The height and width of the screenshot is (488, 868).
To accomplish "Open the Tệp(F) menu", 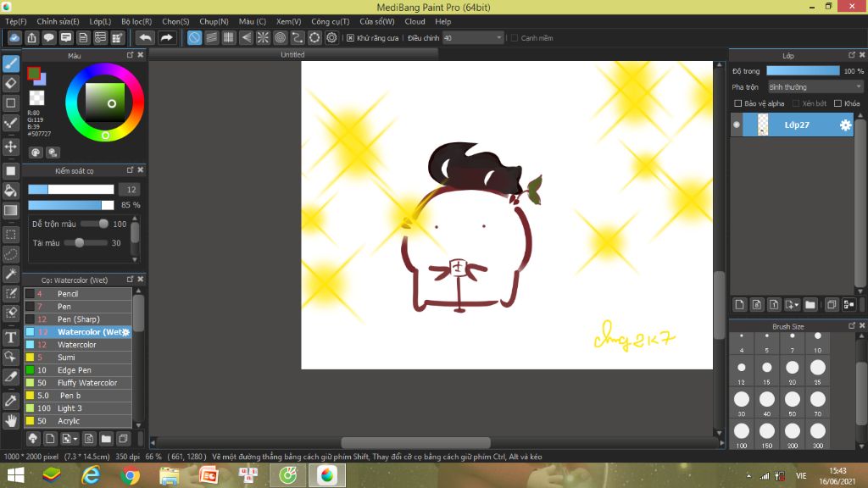I will (x=15, y=21).
